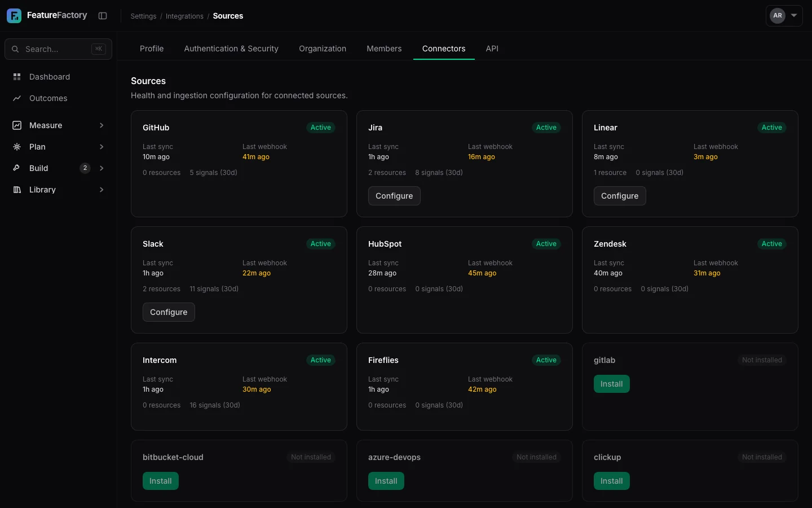Viewport: 812px width, 508px height.
Task: Click the Build wrench icon
Action: tap(17, 168)
